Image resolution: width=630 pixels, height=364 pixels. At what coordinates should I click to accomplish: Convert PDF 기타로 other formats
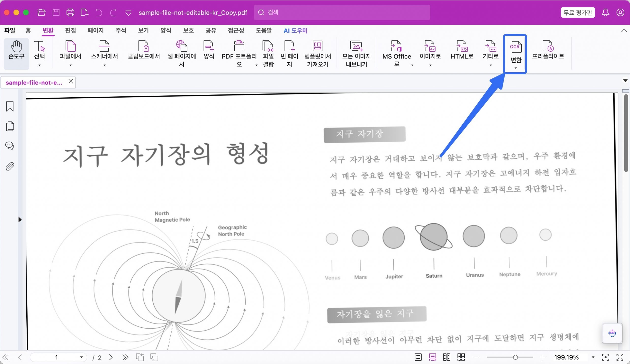coord(490,50)
